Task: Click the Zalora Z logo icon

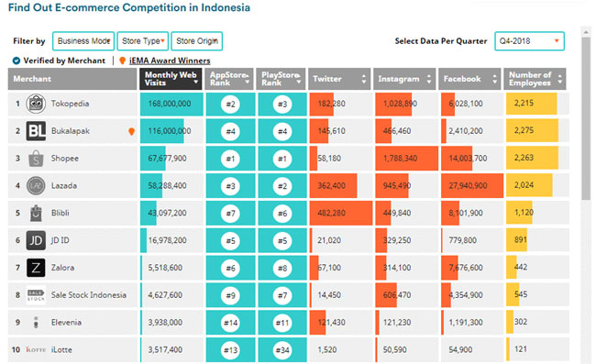Action: [36, 268]
